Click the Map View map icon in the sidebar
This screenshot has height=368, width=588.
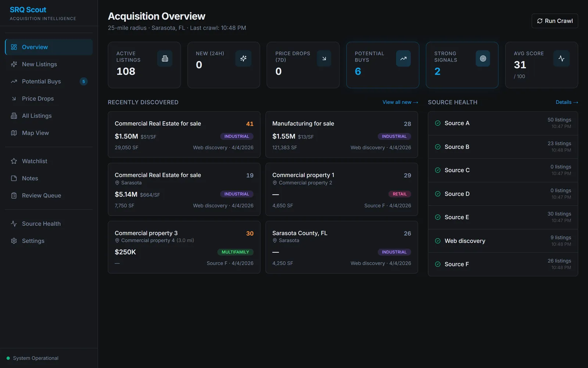[x=14, y=133]
